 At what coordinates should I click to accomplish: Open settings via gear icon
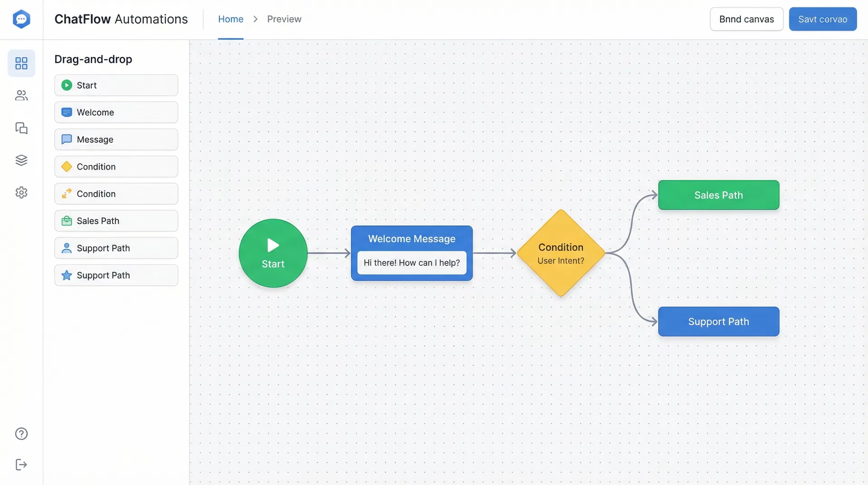[21, 192]
